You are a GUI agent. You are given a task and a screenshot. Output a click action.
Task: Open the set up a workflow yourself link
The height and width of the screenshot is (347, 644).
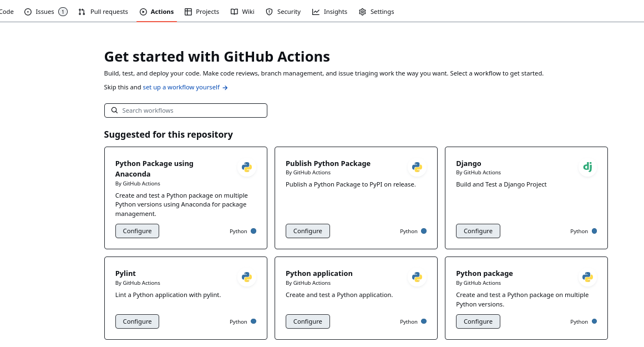(181, 87)
